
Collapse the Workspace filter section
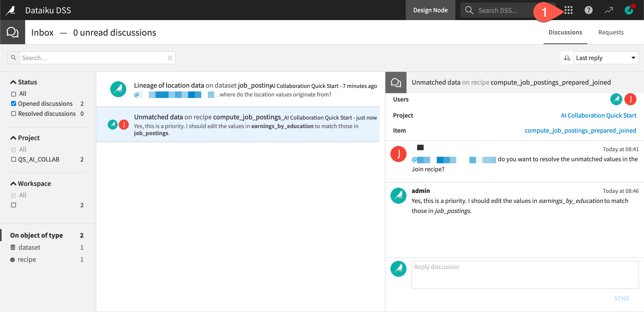13,183
